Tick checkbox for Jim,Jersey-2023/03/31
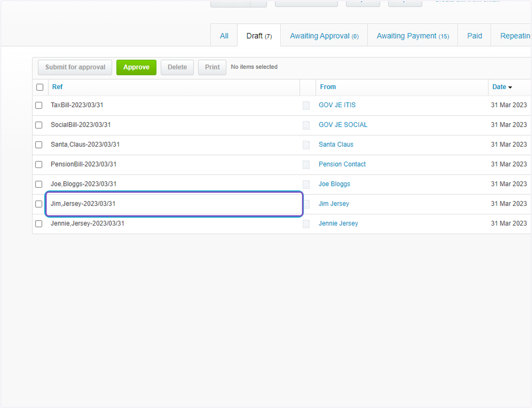 click(39, 204)
